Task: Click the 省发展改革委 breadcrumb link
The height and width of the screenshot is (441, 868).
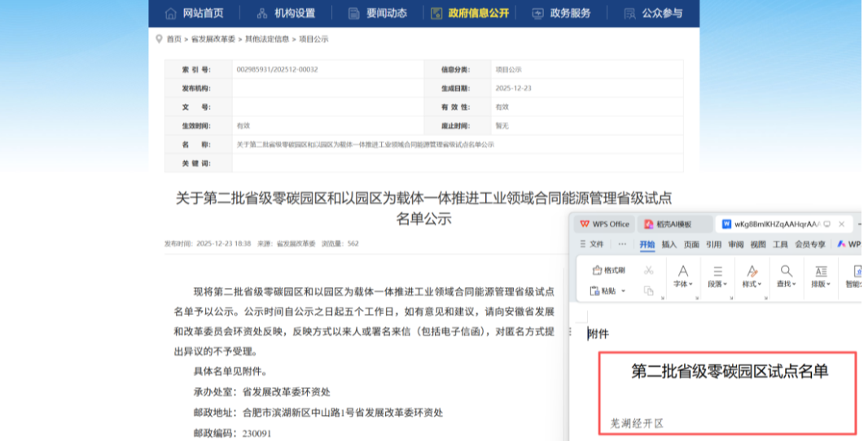Action: pyautogui.click(x=213, y=39)
